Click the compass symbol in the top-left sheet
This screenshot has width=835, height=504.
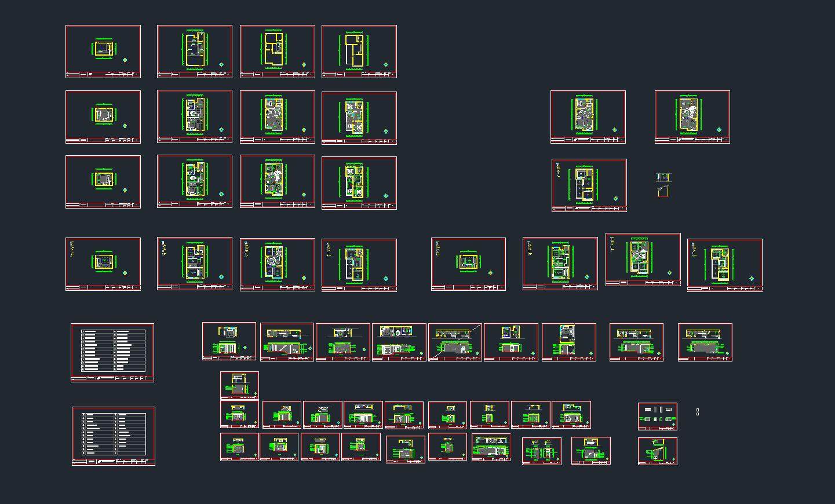[125, 60]
